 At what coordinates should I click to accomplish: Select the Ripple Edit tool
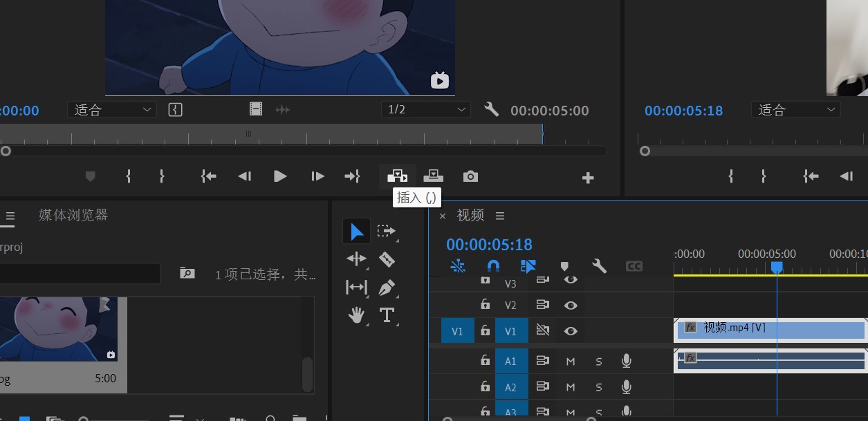pyautogui.click(x=356, y=259)
